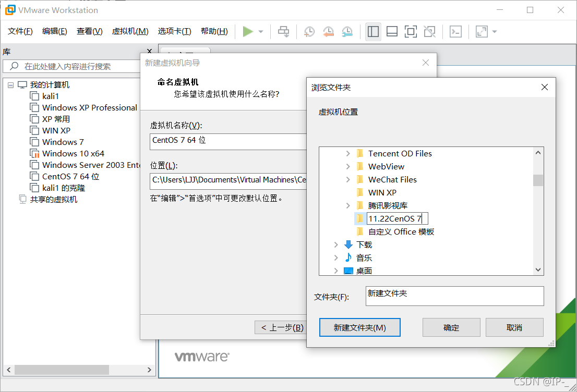Image resolution: width=577 pixels, height=392 pixels.
Task: Open the 文件(F) menu
Action: point(20,31)
